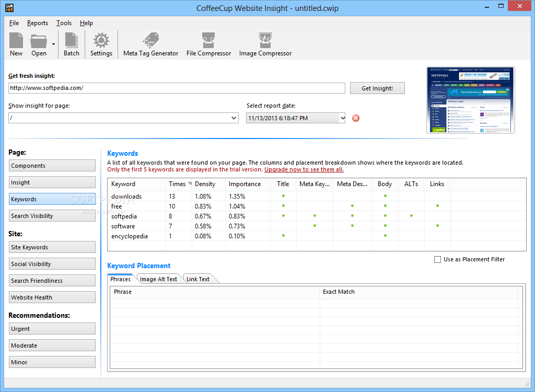
Task: Open the Tools menu
Action: click(64, 23)
